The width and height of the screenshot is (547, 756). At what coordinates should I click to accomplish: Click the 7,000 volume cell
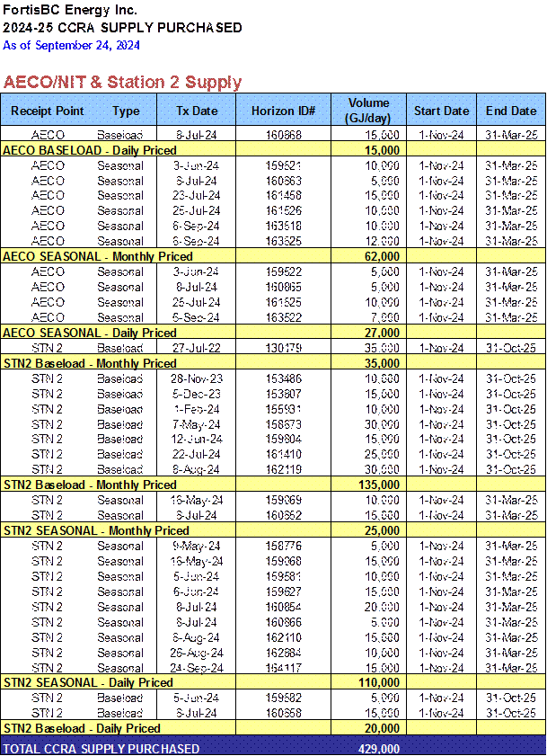pyautogui.click(x=384, y=317)
